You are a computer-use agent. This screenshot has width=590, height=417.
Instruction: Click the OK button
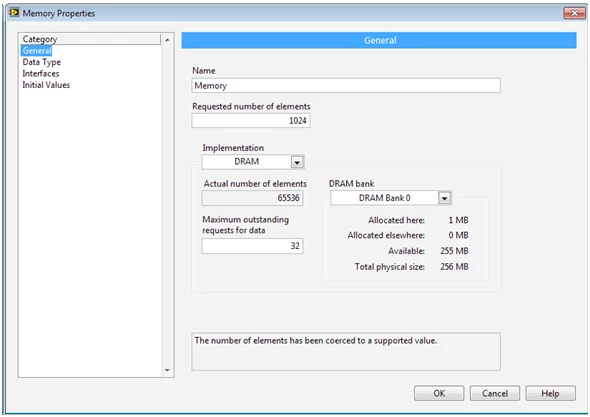pyautogui.click(x=439, y=393)
